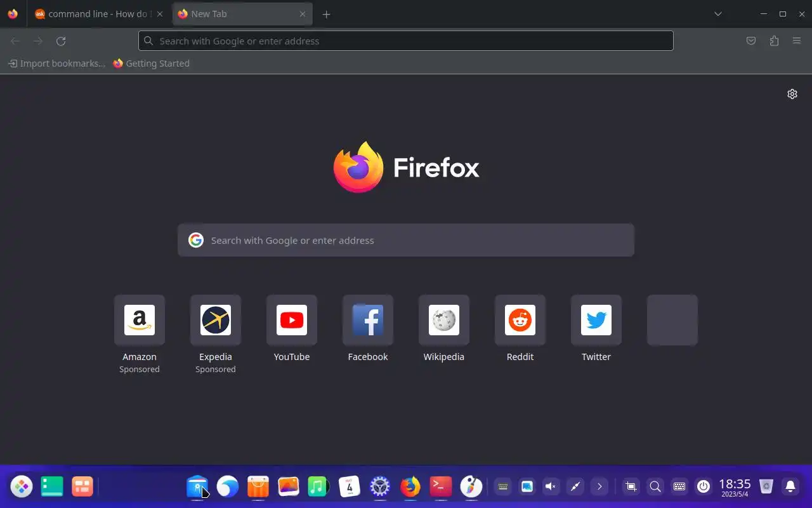812x508 pixels.
Task: Click the blue picture tray icon
Action: click(x=527, y=487)
